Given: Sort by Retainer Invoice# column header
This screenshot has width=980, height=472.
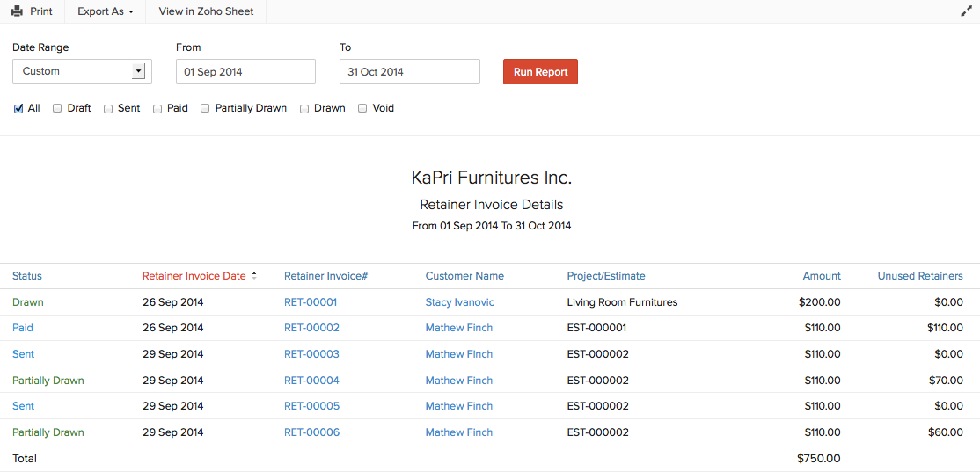Looking at the screenshot, I should tap(325, 276).
